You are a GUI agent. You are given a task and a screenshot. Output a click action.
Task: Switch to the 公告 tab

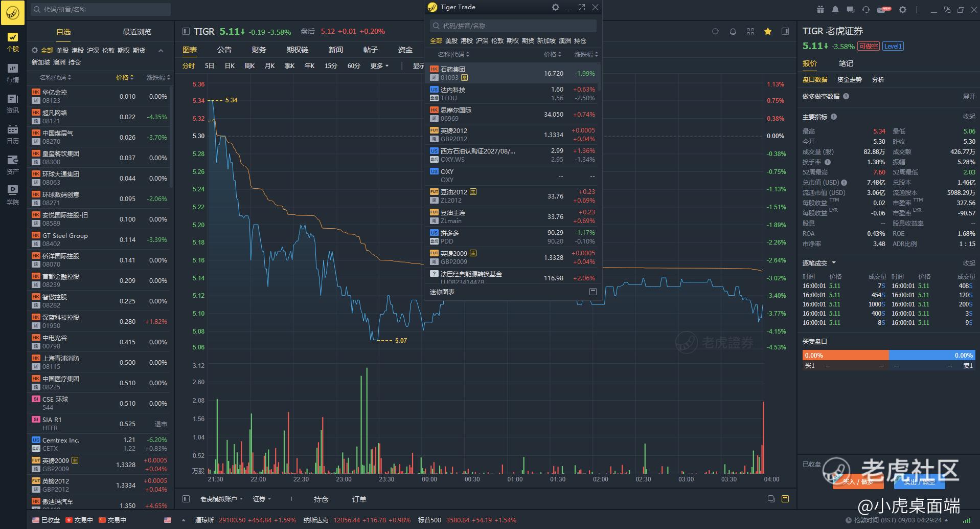(224, 50)
